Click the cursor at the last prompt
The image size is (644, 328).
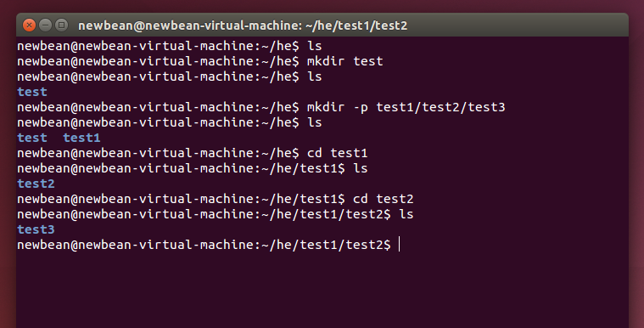coord(400,245)
